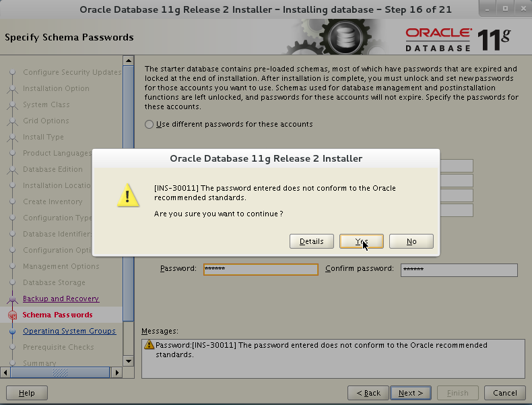Click the Configure Security Updates step

[x=72, y=72]
